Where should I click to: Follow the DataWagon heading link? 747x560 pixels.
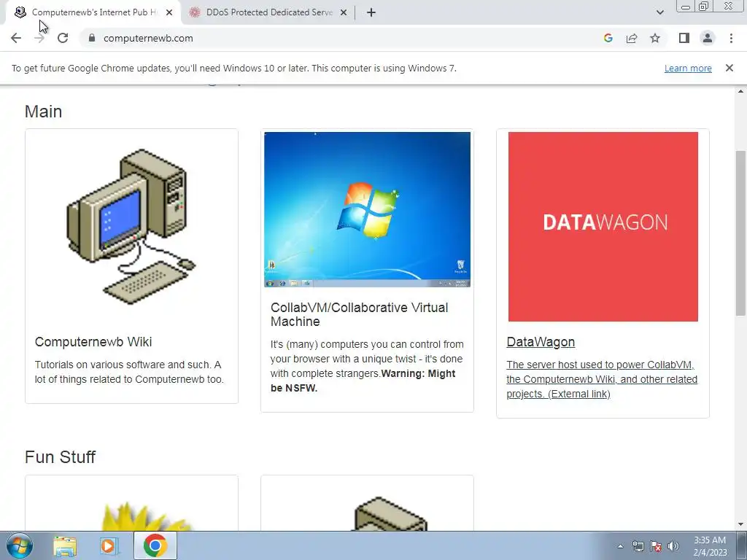541,342
